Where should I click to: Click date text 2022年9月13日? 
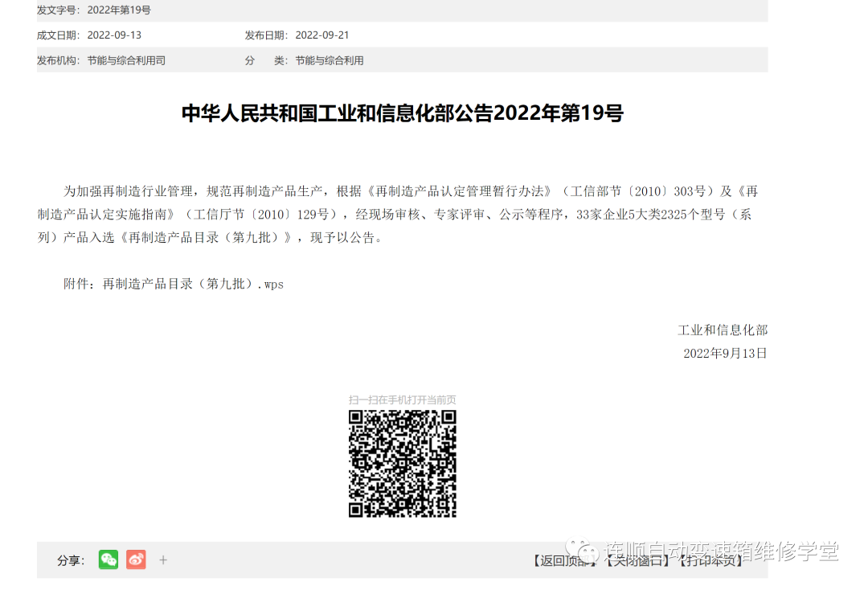pyautogui.click(x=725, y=354)
